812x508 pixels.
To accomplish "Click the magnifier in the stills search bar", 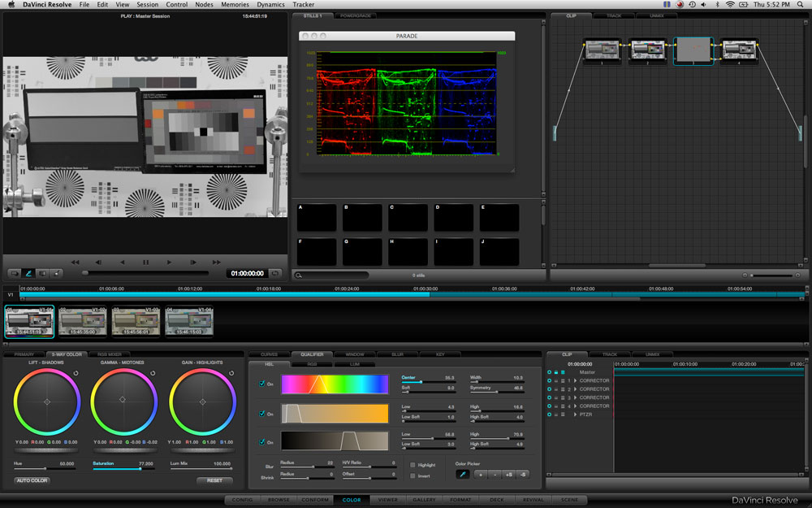I will pyautogui.click(x=299, y=276).
